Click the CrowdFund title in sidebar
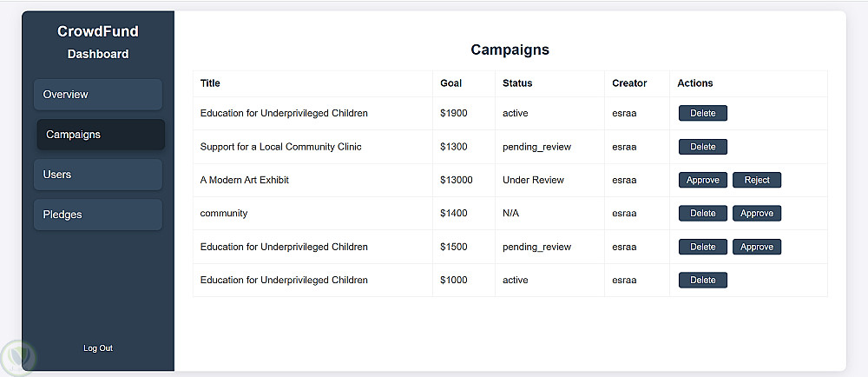Viewport: 868px width, 377px height. [x=98, y=32]
